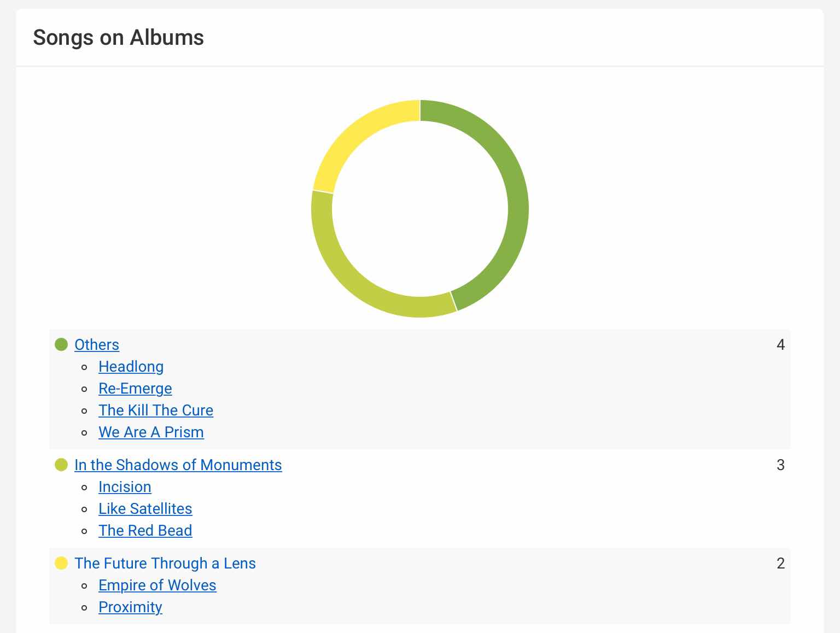This screenshot has width=840, height=633.
Task: Open the Proximity song link
Action: coord(130,607)
